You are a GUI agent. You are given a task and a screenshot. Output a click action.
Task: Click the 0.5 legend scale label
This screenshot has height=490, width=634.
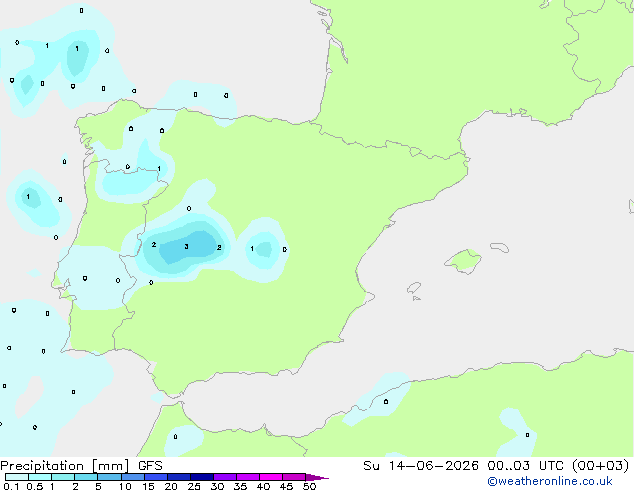[35, 486]
